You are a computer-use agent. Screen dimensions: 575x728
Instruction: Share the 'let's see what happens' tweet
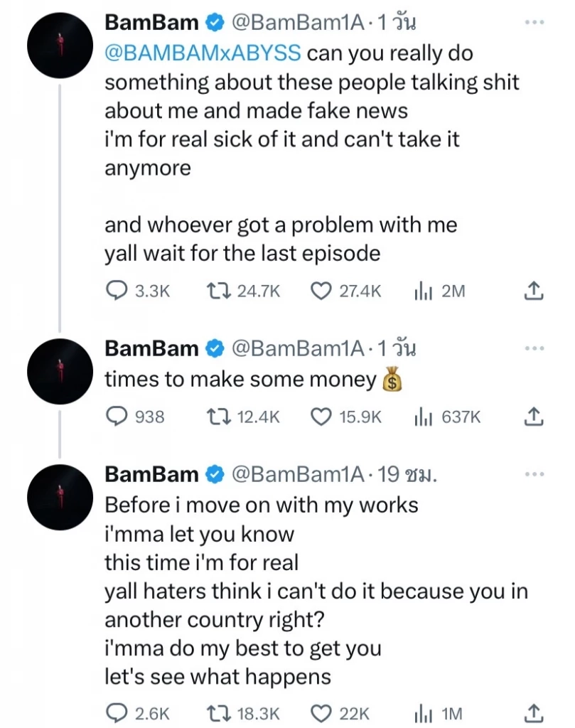(x=533, y=713)
